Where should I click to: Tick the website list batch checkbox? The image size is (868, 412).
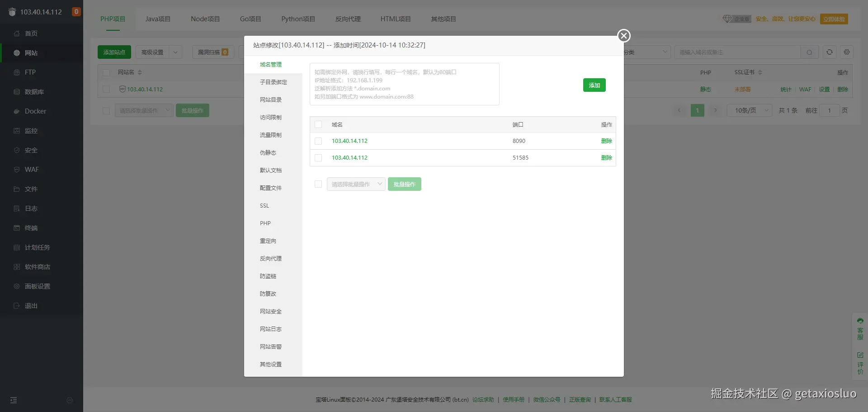click(x=106, y=110)
